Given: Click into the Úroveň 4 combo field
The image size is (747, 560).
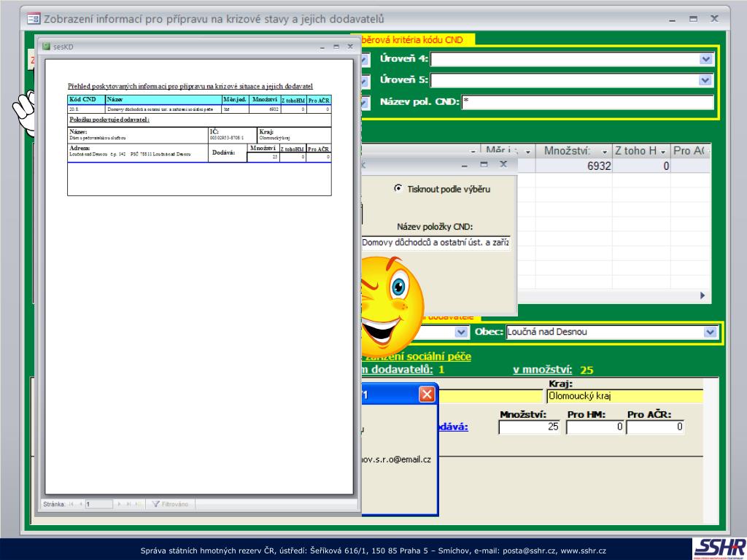Looking at the screenshot, I should pos(565,59).
